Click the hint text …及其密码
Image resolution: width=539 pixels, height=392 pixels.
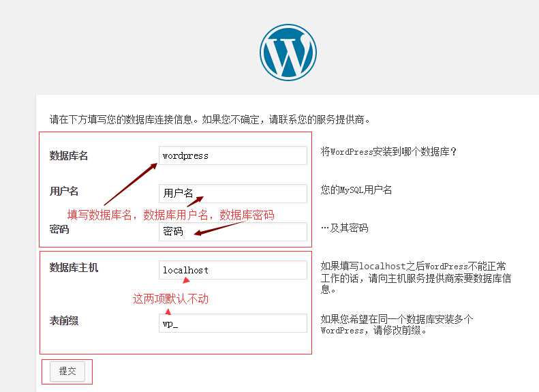pos(344,228)
